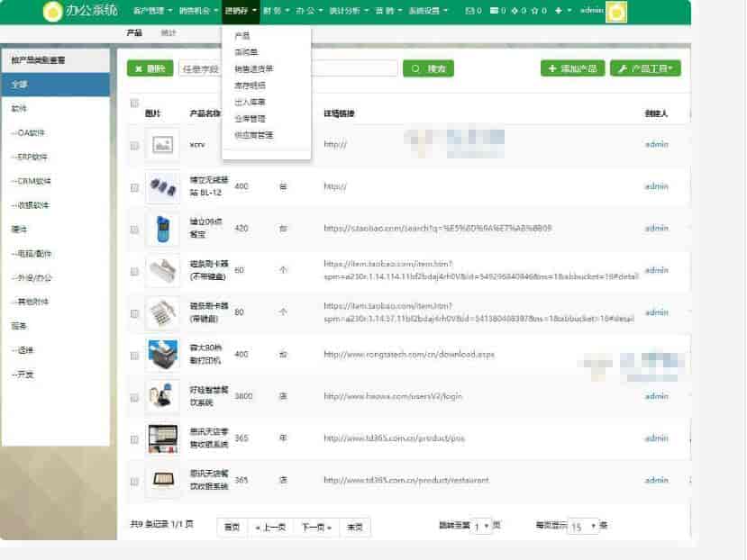Open the 产品工具 dropdown button
747x560 pixels.
click(646, 68)
